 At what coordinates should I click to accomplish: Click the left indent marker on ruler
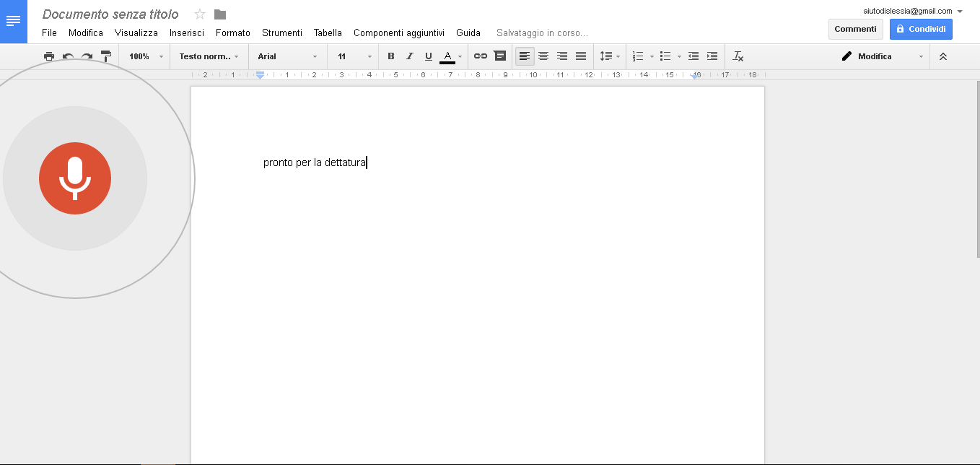click(261, 74)
